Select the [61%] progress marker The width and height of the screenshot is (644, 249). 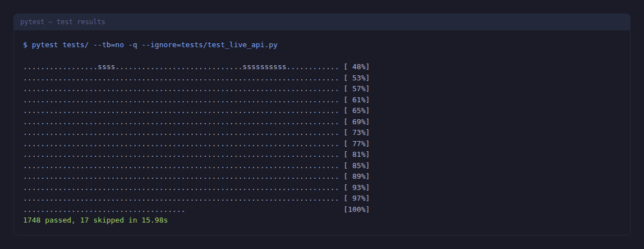click(x=356, y=99)
